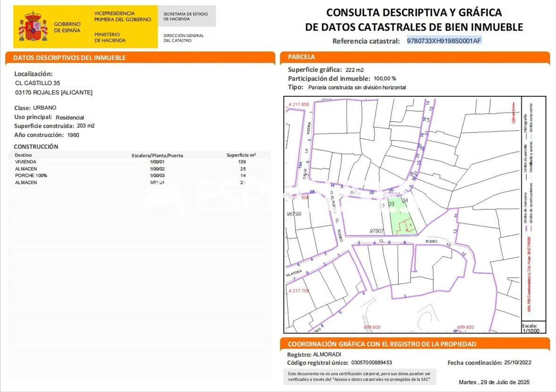The height and width of the screenshot is (392, 556).
Task: Click Dirección General del Catastro text
Action: [x=183, y=38]
